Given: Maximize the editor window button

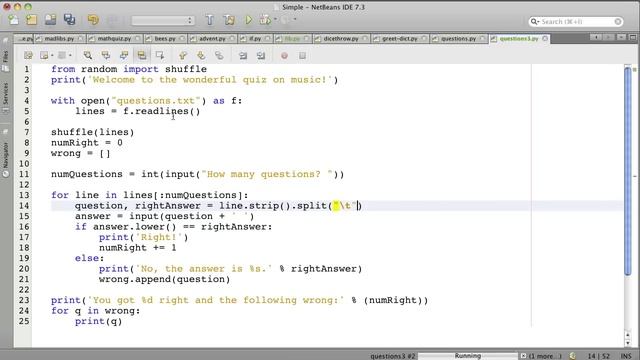Looking at the screenshot, I should (633, 38).
